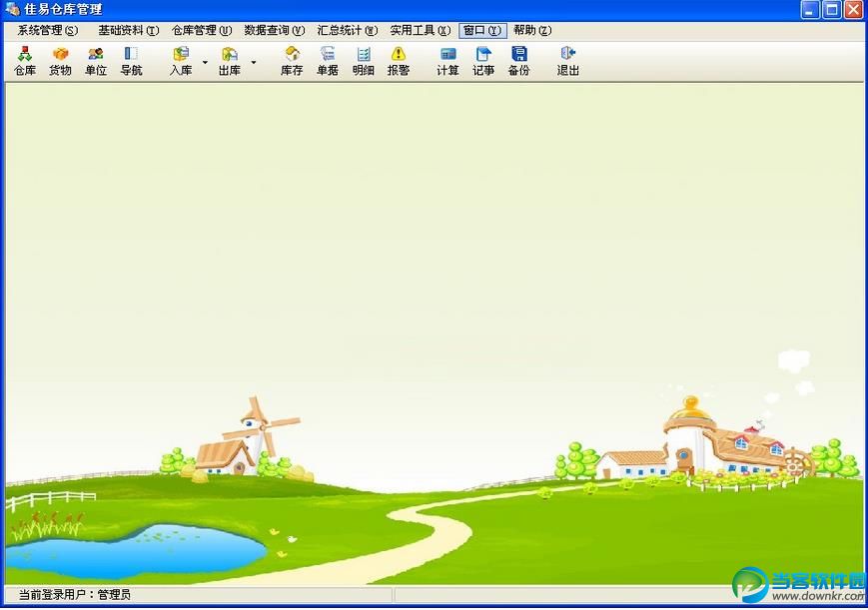This screenshot has height=610, width=868.
Task: Open the 库存 inventory toolbar icon
Action: [292, 61]
